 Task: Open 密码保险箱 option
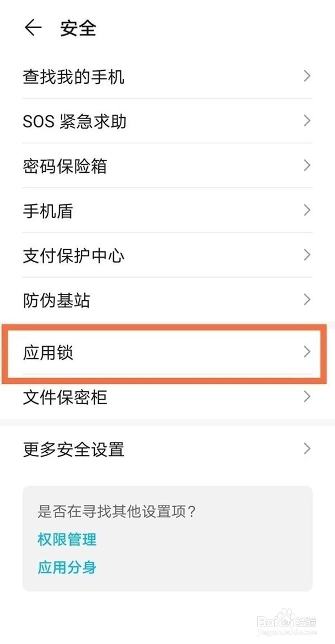click(167, 166)
